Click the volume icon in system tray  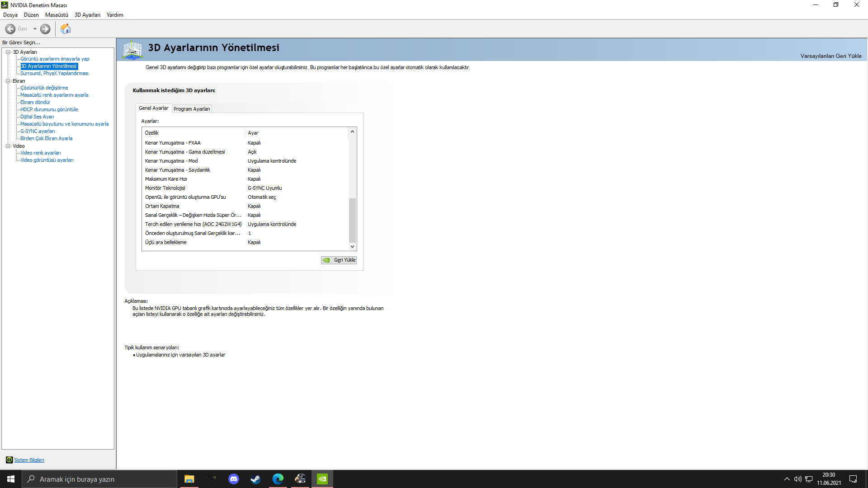click(797, 479)
